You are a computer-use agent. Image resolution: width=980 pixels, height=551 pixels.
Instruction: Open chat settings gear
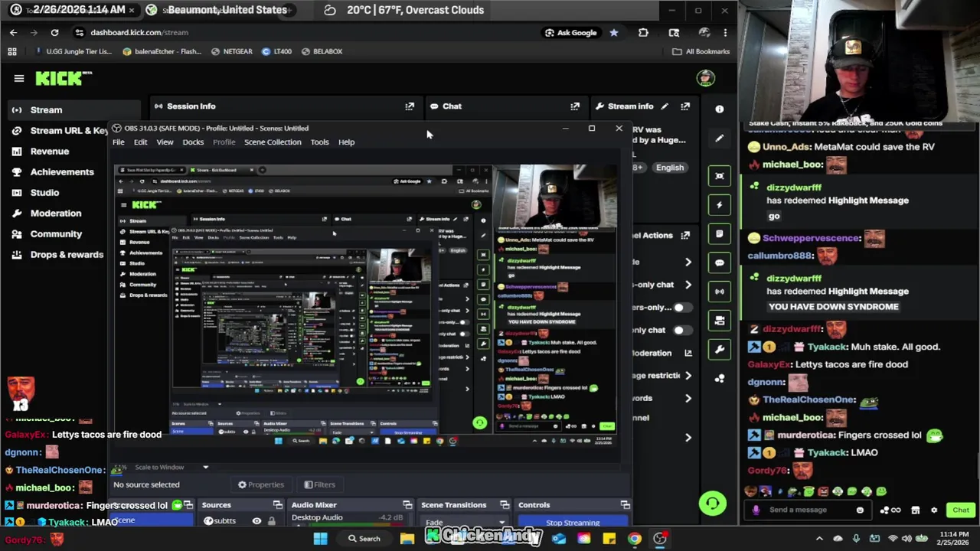point(933,510)
